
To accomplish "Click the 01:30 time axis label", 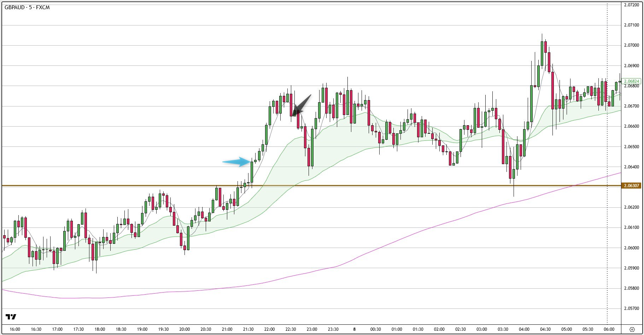I will 418,329.
